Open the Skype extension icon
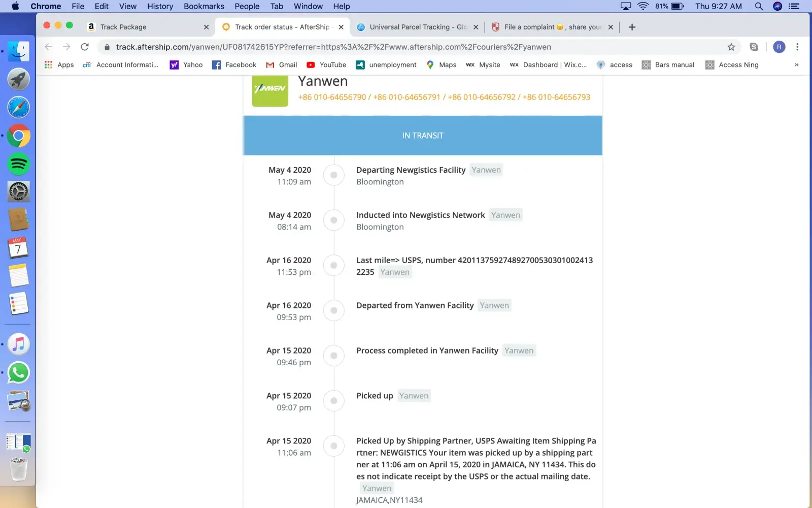The image size is (812, 508). (x=754, y=47)
